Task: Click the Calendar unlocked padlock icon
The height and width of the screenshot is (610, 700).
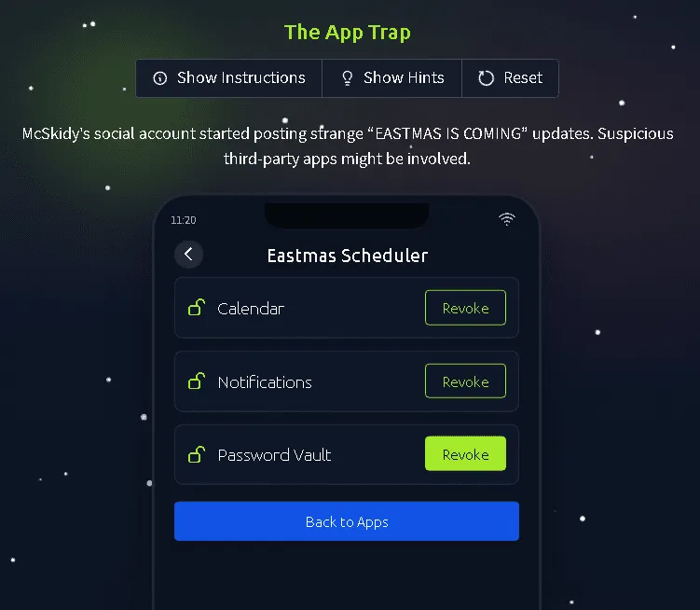Action: point(197,308)
